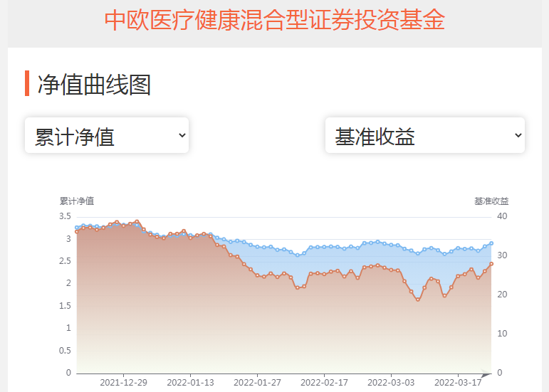Click the 2022-01-13 date label
Screen dimensions: 549x392
[190, 383]
